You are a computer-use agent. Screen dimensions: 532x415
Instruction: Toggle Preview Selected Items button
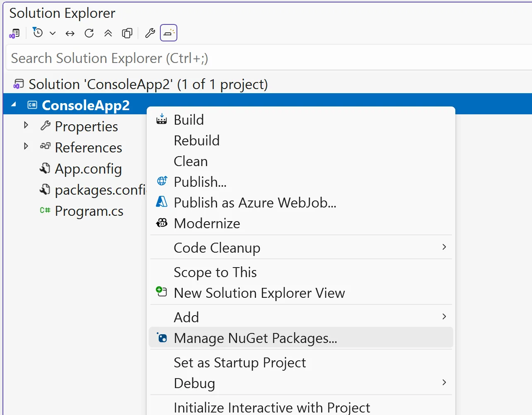pyautogui.click(x=169, y=33)
